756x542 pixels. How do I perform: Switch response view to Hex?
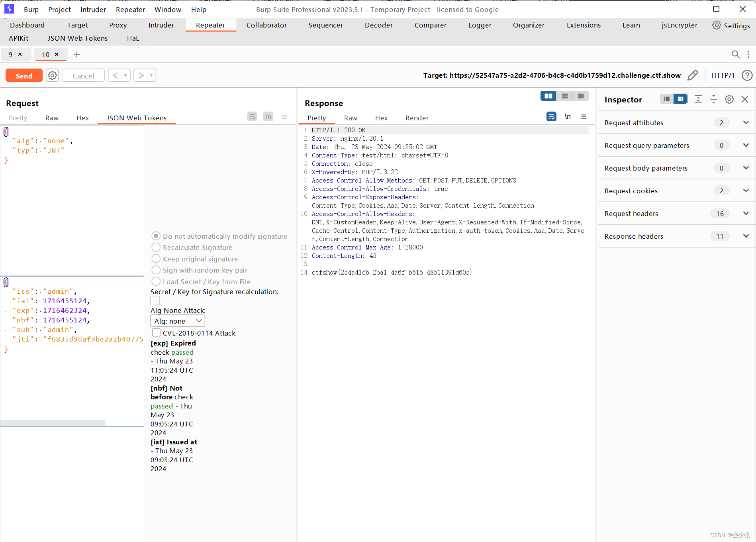click(381, 118)
